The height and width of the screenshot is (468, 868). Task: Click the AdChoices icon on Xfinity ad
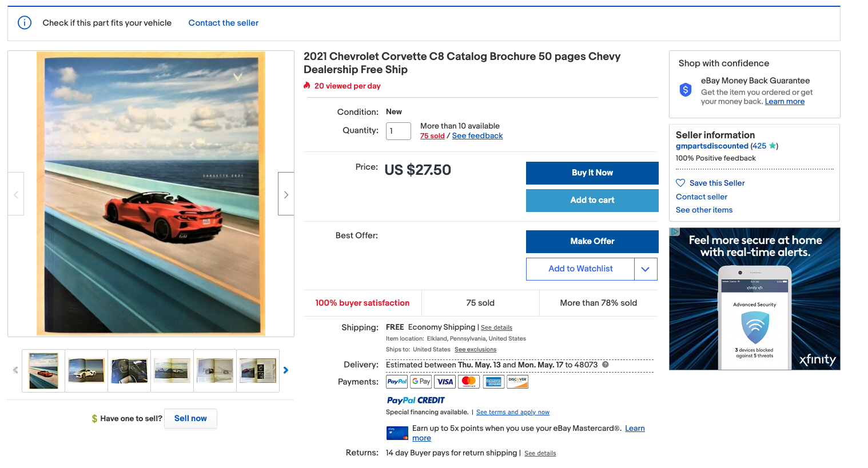click(x=675, y=232)
